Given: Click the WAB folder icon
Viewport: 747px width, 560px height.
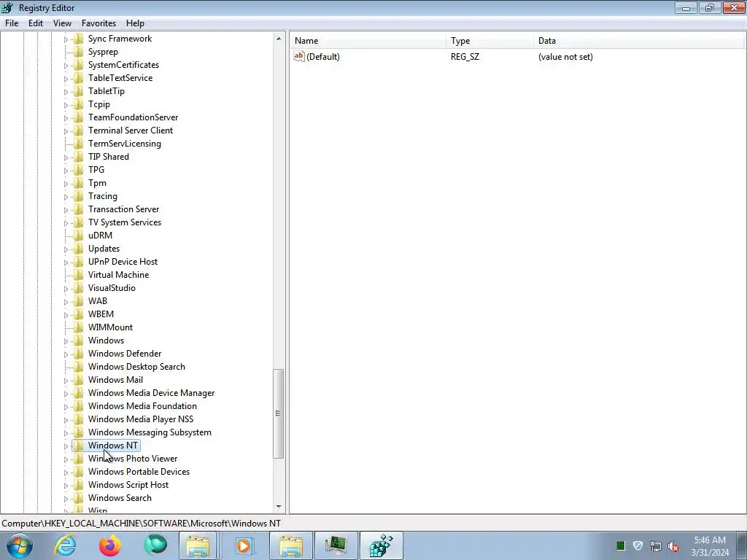Looking at the screenshot, I should (79, 301).
